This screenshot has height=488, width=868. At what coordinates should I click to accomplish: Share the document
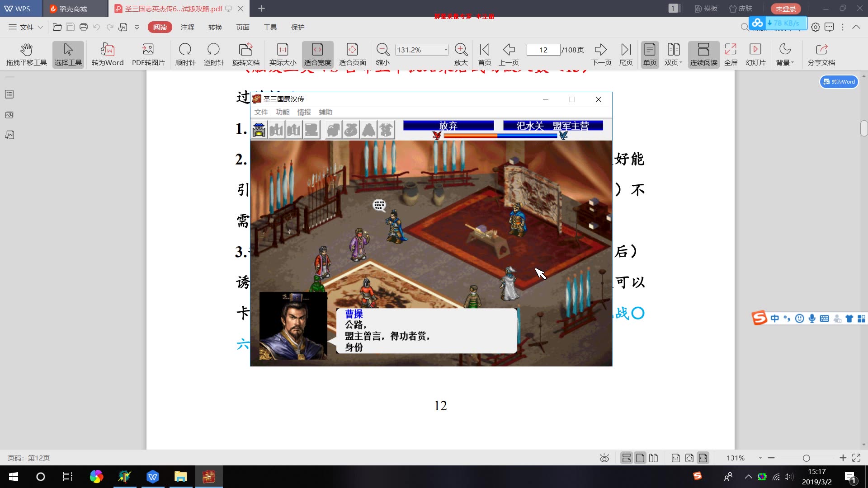pos(821,55)
